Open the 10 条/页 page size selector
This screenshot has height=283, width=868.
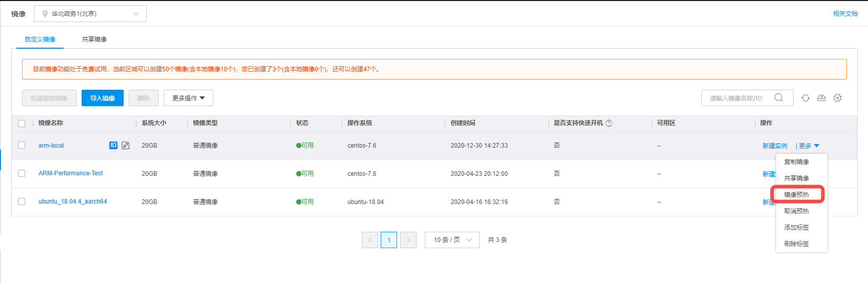click(452, 240)
